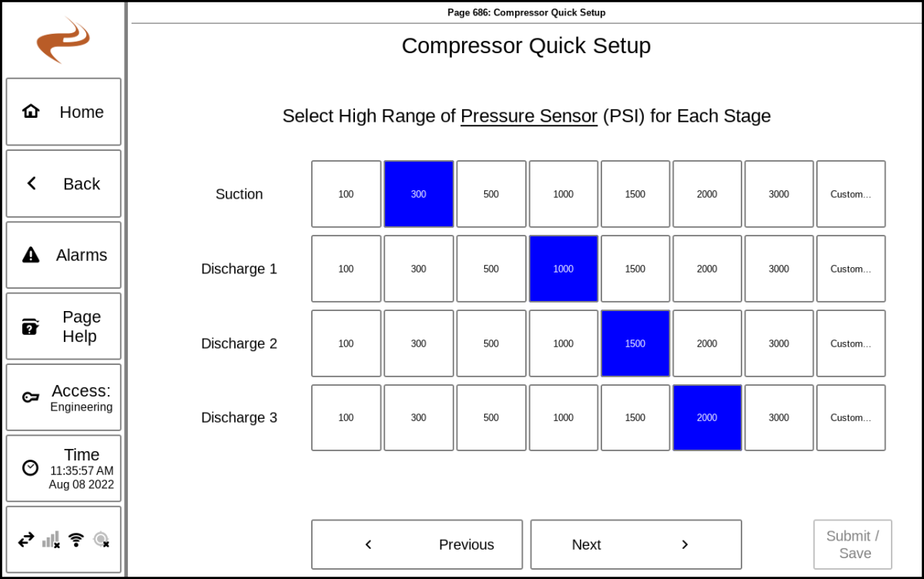
Task: Select 100 PSI for the Suction stage
Action: (346, 194)
